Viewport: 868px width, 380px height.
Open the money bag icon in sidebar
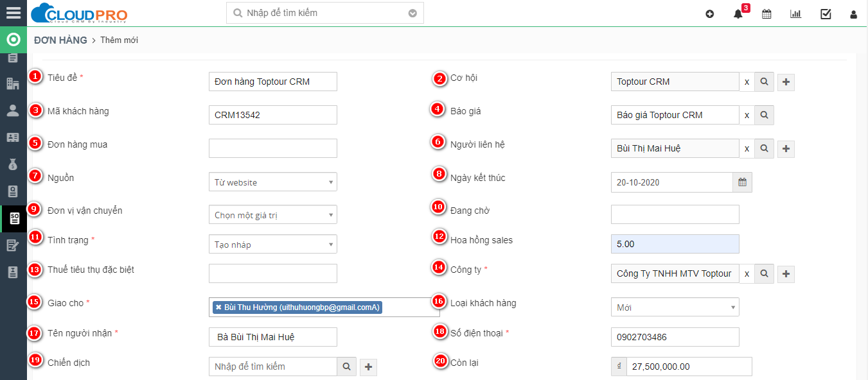[13, 164]
